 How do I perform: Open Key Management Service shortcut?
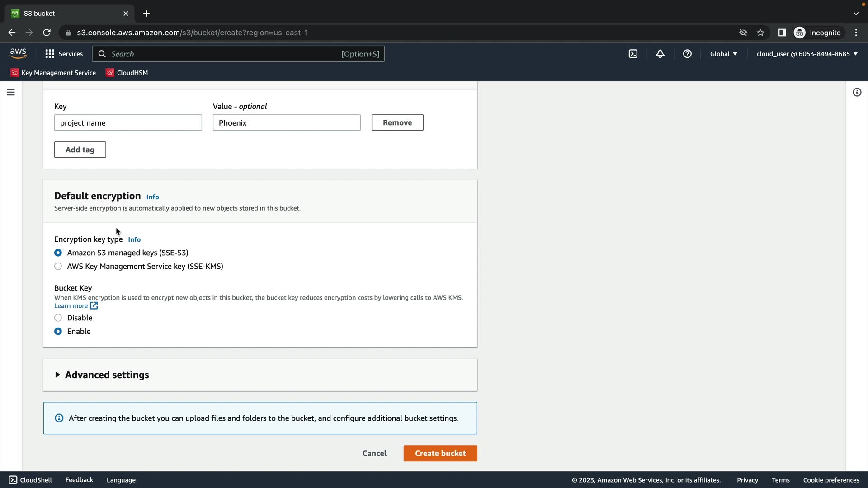[53, 73]
